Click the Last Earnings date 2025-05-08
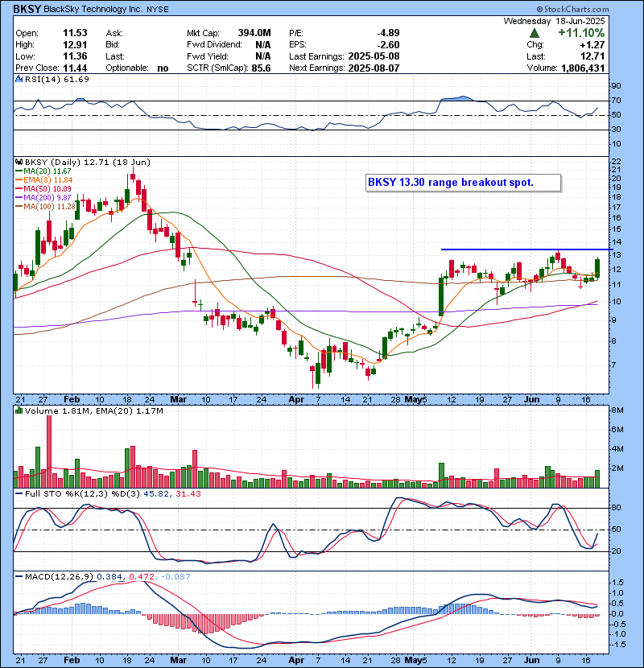This screenshot has width=644, height=668. [374, 56]
